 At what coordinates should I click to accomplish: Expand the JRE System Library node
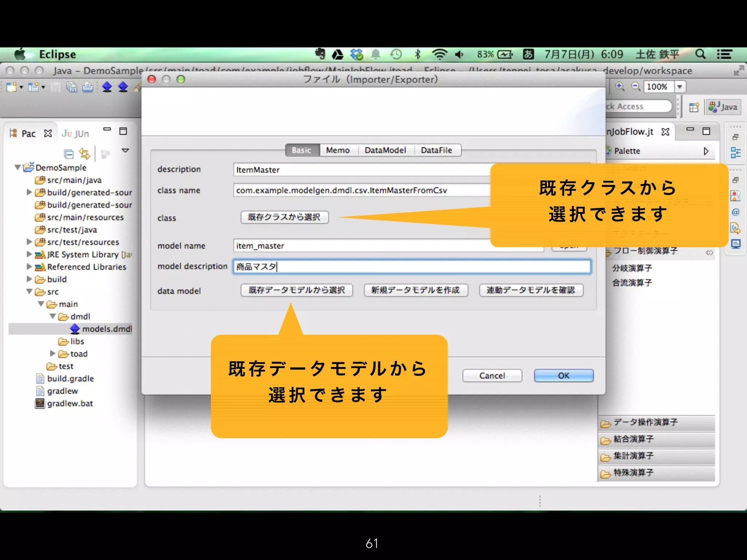click(30, 254)
